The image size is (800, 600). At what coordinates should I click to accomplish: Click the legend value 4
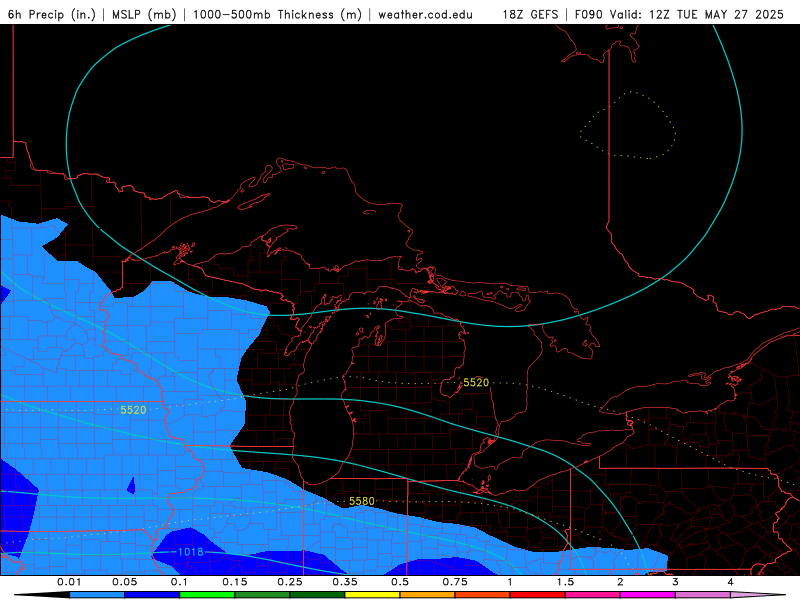pos(731,582)
